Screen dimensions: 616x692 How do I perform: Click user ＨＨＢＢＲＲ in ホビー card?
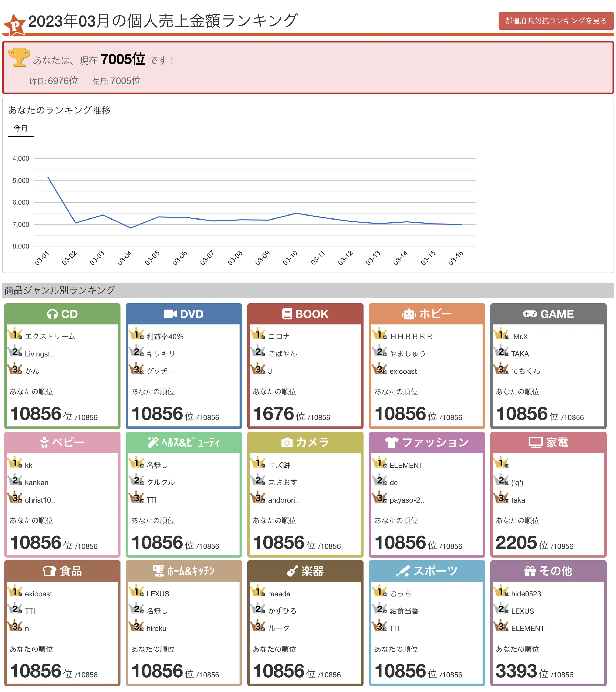pos(411,336)
